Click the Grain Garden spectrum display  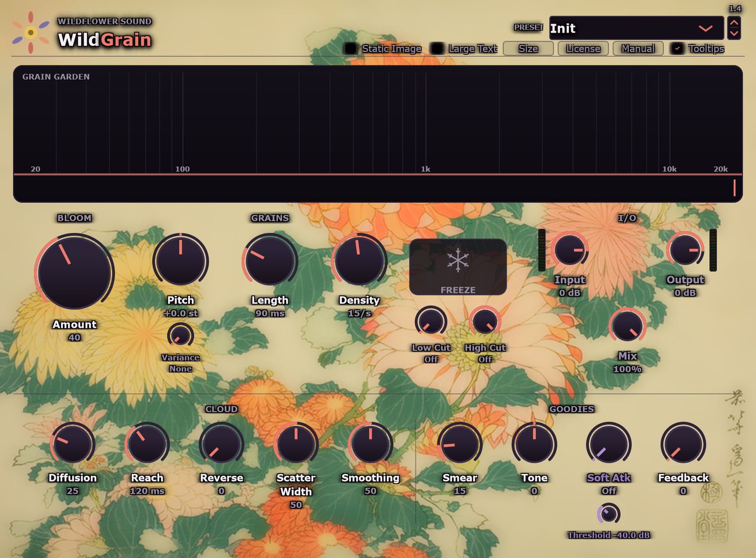click(x=378, y=134)
